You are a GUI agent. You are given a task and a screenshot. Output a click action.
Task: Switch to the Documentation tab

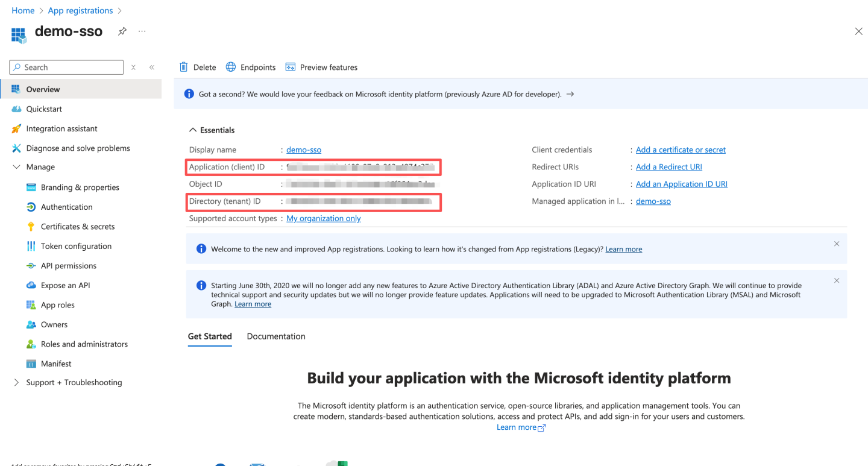276,336
